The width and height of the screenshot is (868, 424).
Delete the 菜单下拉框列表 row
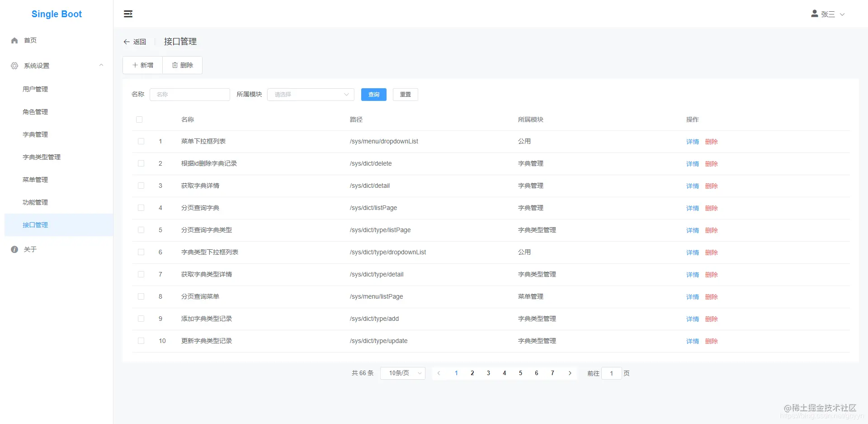[x=711, y=142]
